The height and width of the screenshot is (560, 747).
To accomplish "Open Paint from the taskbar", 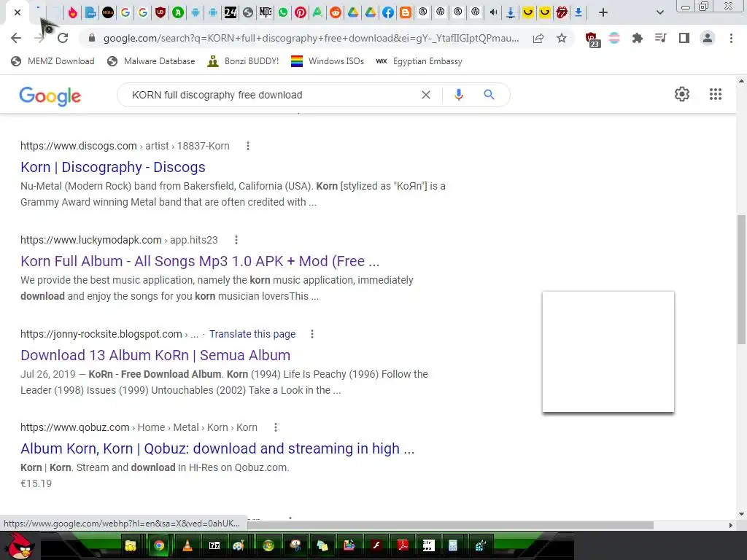I will [239, 545].
